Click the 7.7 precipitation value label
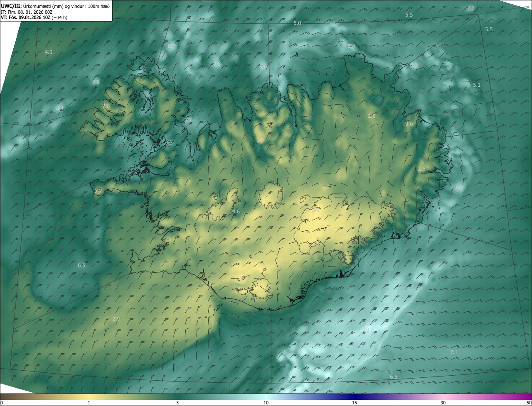532x406 pixels. tap(188, 120)
